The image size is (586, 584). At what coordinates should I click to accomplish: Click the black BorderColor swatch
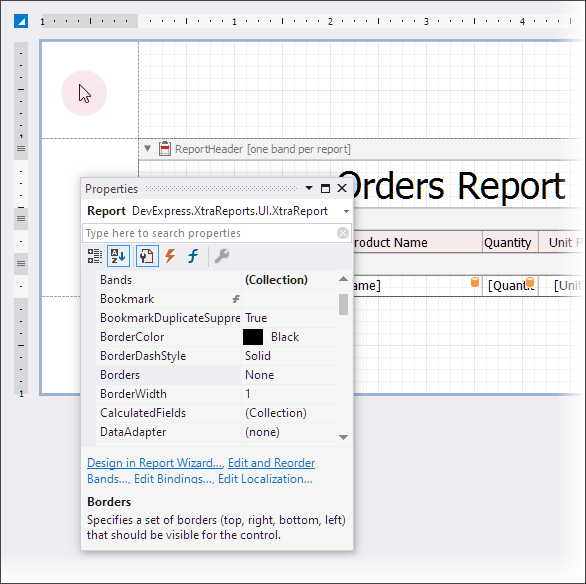coord(253,337)
